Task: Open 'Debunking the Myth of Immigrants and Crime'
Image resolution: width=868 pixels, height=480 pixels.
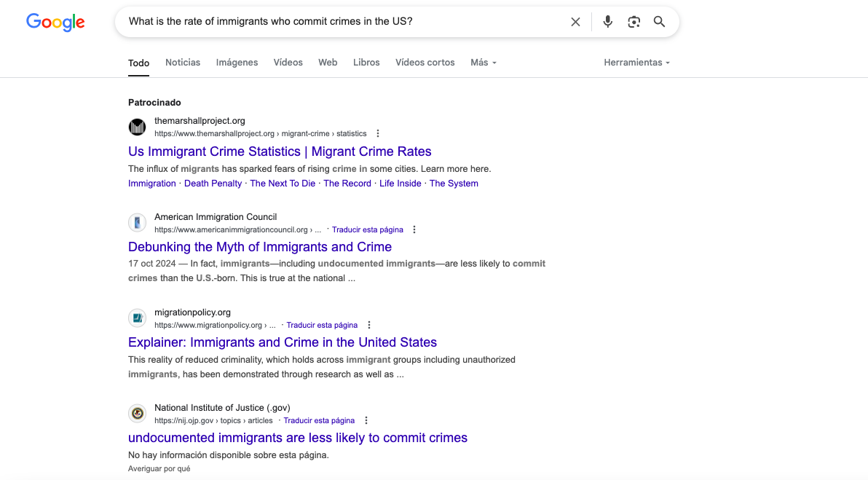Action: tap(260, 246)
